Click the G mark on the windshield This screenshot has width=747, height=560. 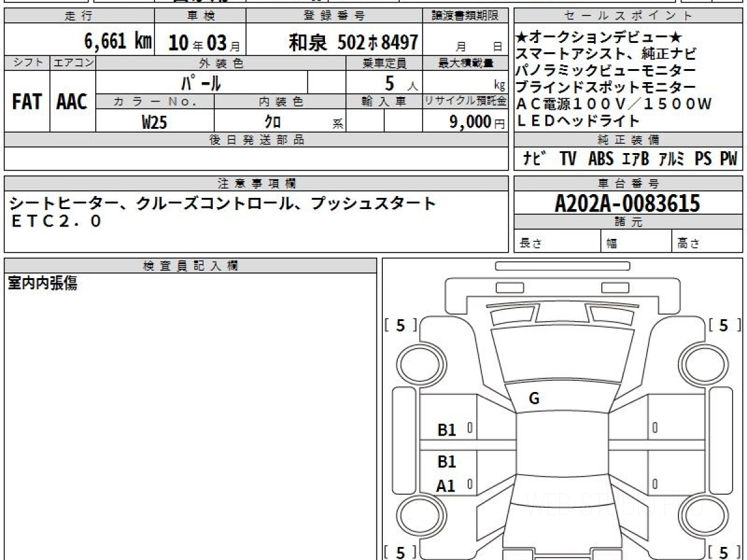534,399
